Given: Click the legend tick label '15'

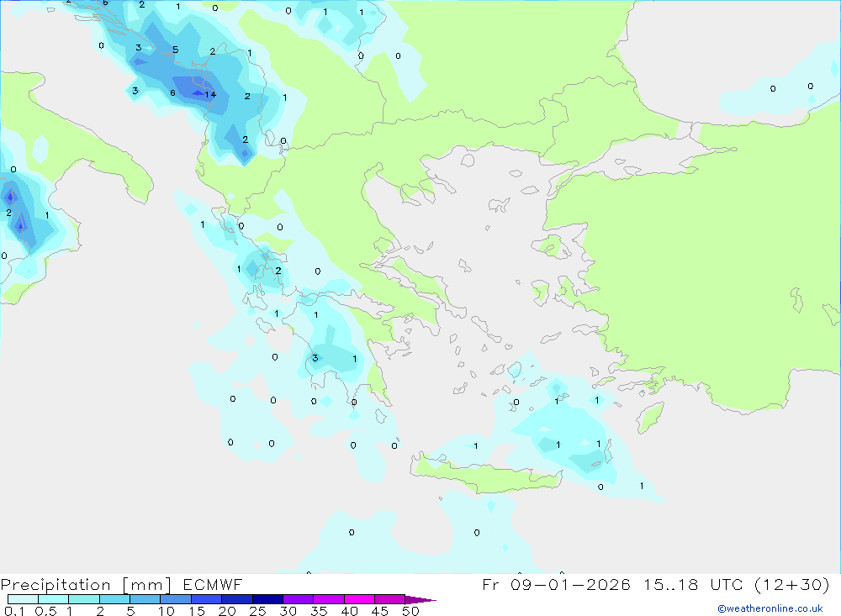Looking at the screenshot, I should point(197,611).
